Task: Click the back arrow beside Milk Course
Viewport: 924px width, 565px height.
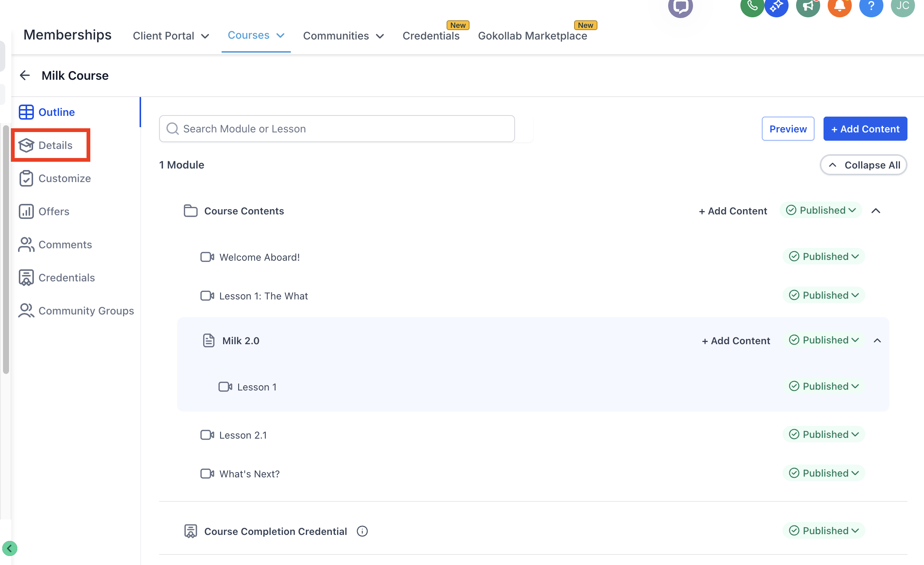Action: tap(25, 75)
